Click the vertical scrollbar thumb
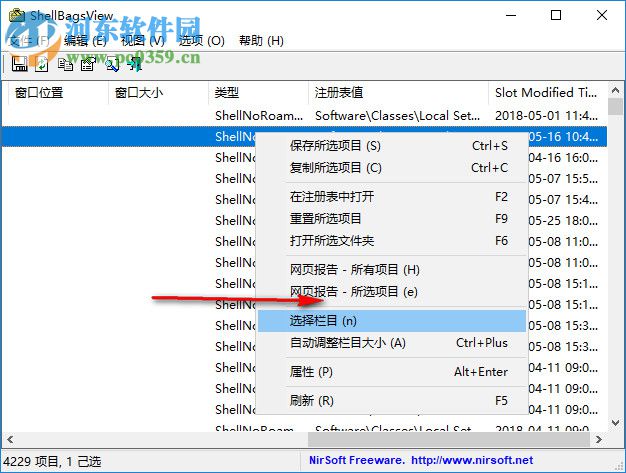626x473 pixels. (615, 107)
